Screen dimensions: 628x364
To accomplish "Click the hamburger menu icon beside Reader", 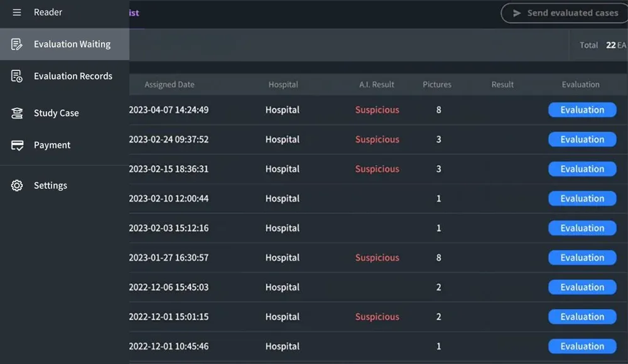I will pyautogui.click(x=17, y=13).
